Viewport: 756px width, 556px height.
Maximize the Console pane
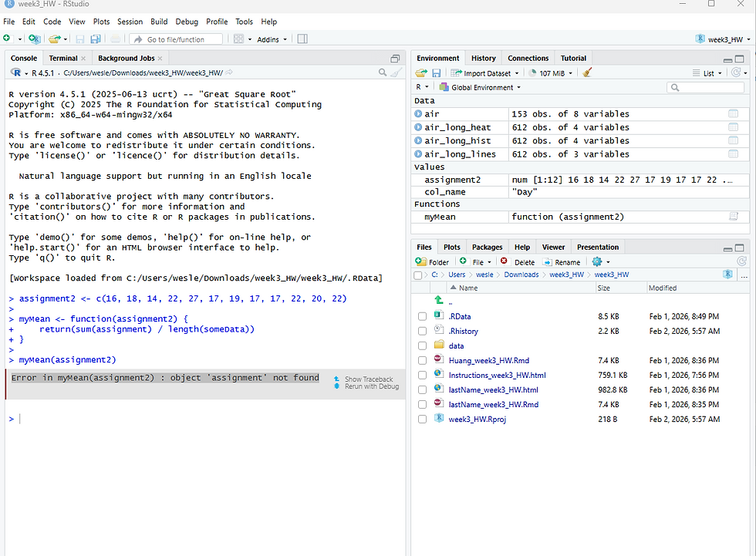click(395, 59)
